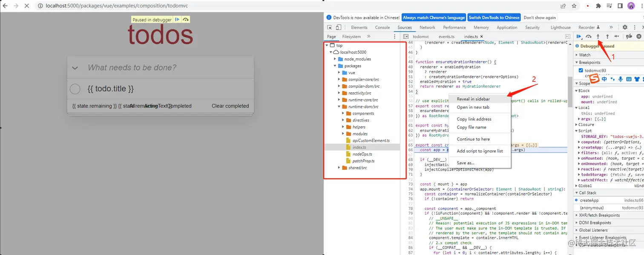
Task: Share this page icon in address bar
Action: (x=563, y=6)
